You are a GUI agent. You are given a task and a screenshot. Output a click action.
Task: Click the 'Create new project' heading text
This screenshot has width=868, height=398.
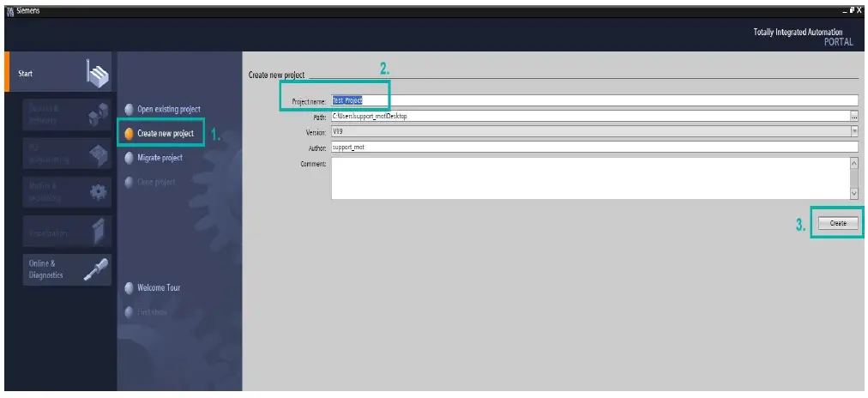click(x=277, y=75)
